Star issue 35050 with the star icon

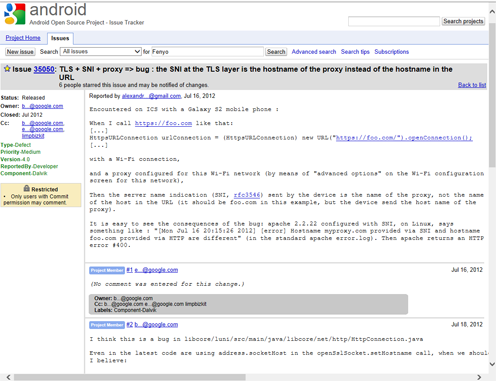[x=7, y=69]
